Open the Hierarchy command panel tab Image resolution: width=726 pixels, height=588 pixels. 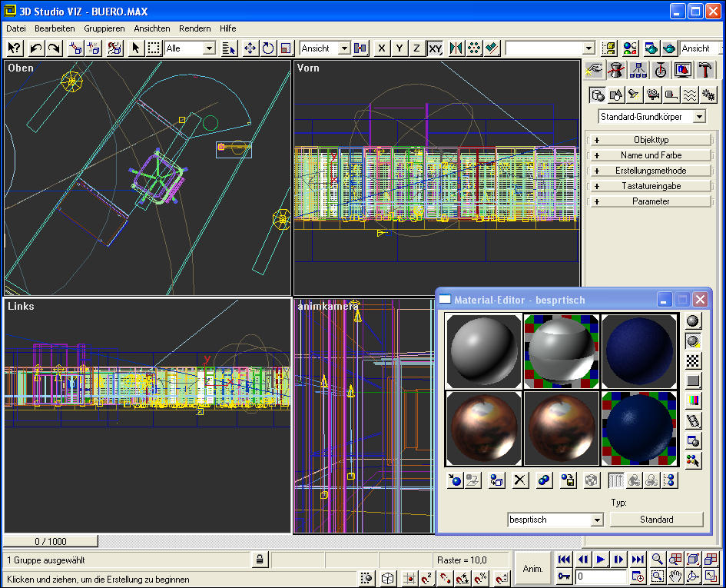pyautogui.click(x=638, y=71)
